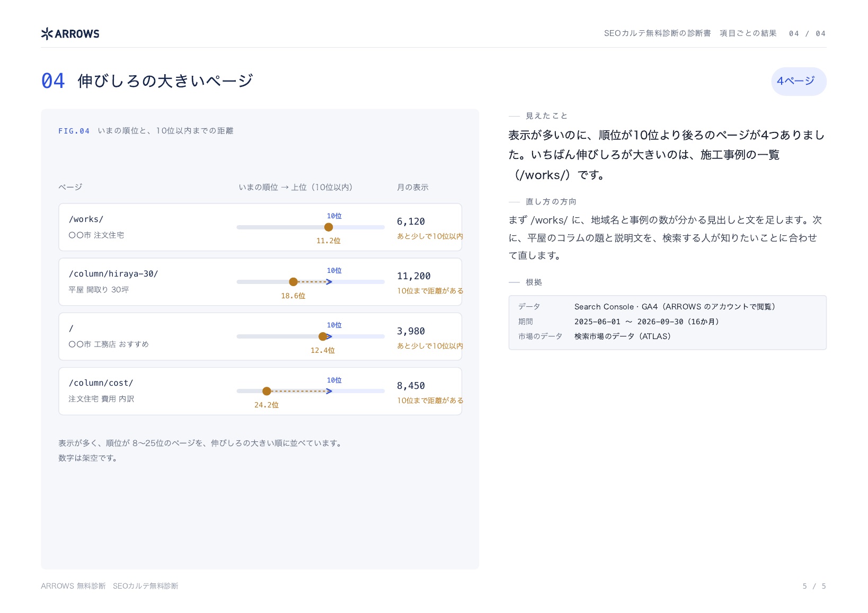Click the ARROWS logo in the header
The width and height of the screenshot is (868, 613).
(x=70, y=34)
